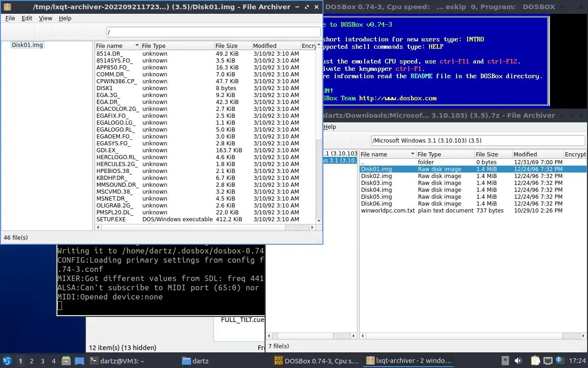Select the 8514.DR_ file row
Screen dimensions: 588x368
(205, 54)
